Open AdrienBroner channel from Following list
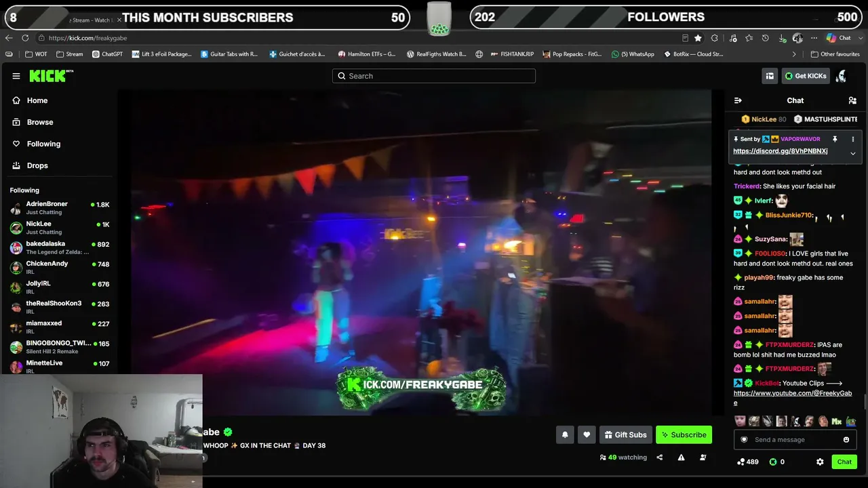 (60, 208)
